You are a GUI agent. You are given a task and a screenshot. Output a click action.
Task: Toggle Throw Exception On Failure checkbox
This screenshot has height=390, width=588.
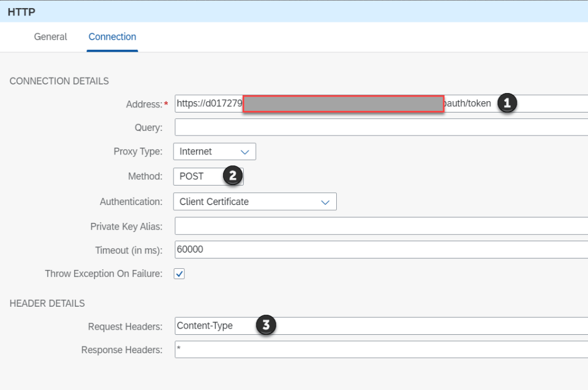pos(179,274)
